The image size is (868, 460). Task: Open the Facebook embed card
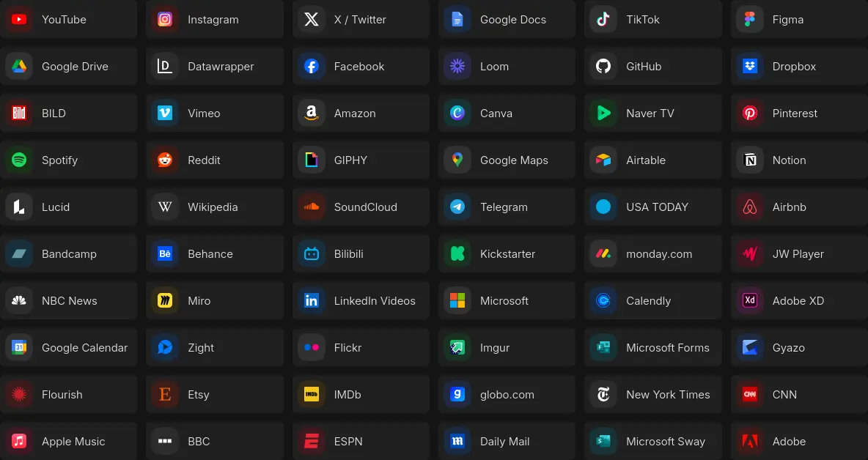click(x=361, y=67)
